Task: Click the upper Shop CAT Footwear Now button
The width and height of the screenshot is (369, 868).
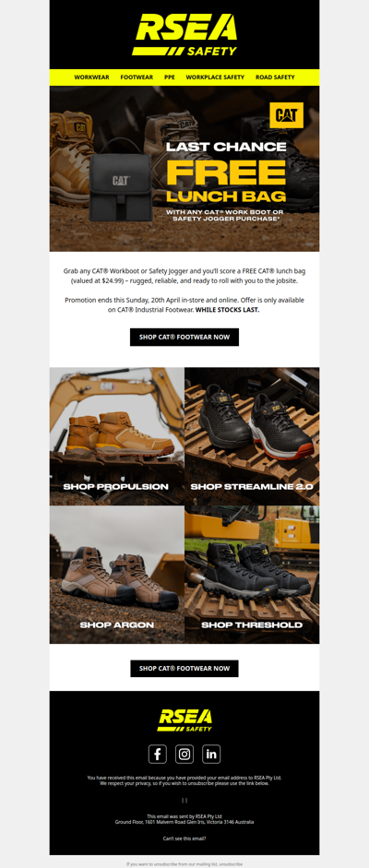Action: point(184,337)
